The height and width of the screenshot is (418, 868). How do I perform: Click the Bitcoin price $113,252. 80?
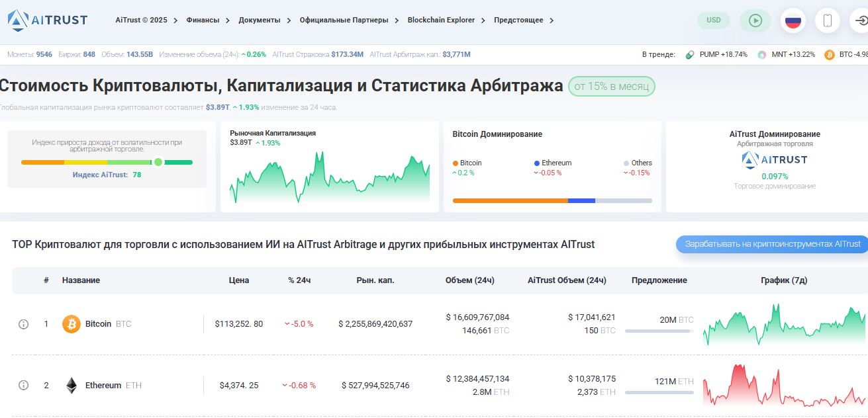[x=239, y=324]
